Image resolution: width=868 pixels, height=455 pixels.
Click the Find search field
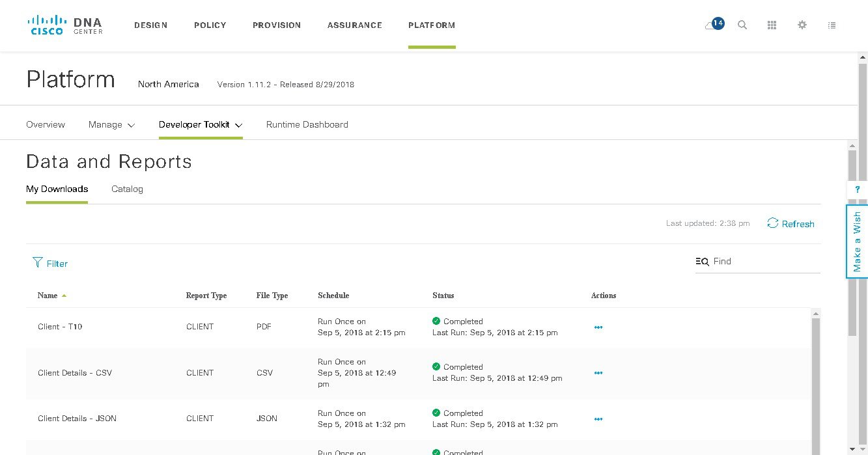pyautogui.click(x=758, y=261)
